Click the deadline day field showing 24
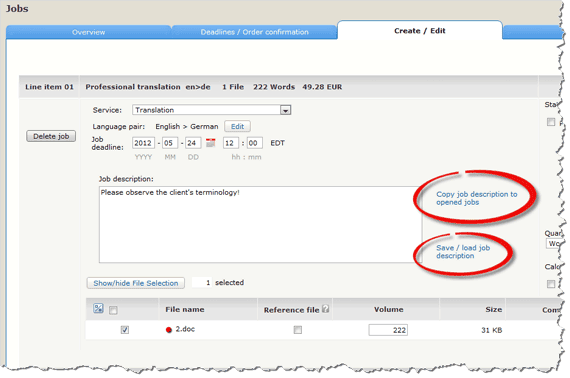Screen dimensions: 570x378 (193, 143)
